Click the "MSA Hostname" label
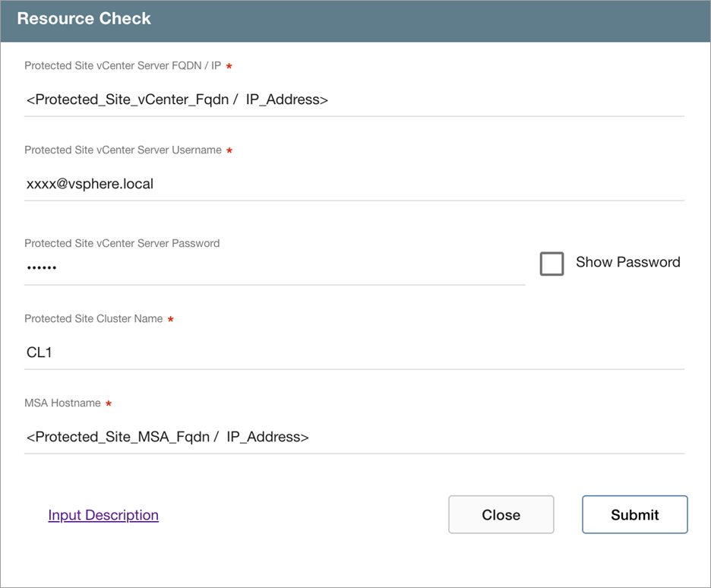This screenshot has height=588, width=711. click(x=62, y=403)
